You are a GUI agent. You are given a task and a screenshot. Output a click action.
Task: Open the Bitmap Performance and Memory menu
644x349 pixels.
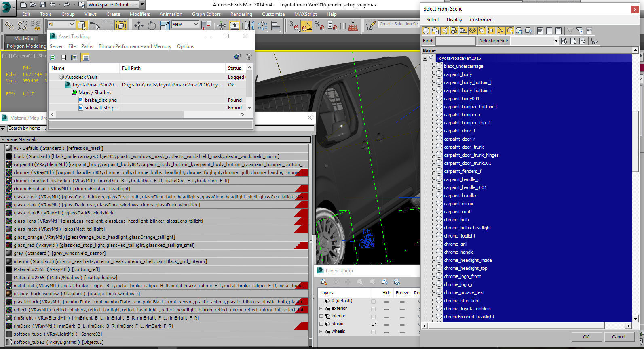(135, 46)
